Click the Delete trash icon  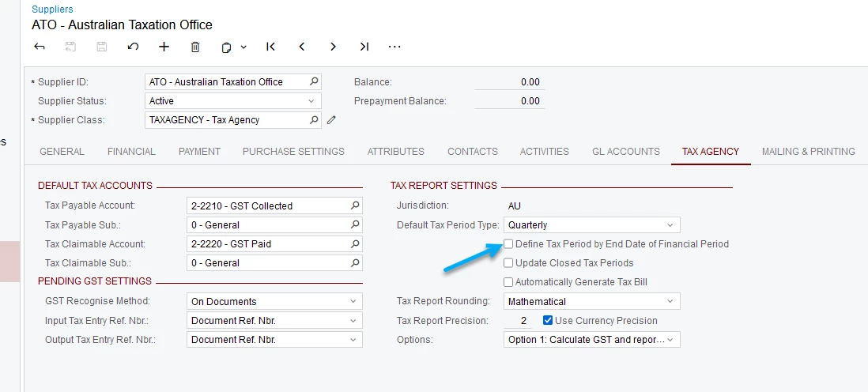(194, 47)
